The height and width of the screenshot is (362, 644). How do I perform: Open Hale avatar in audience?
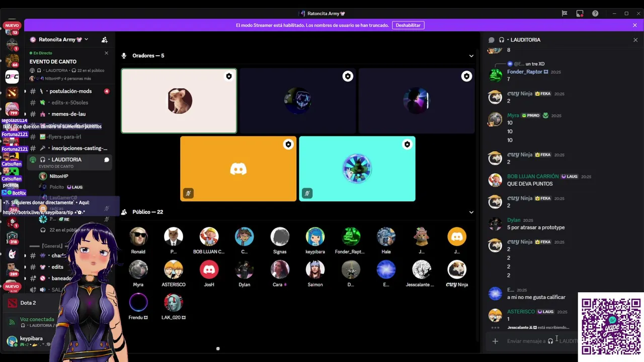click(x=386, y=237)
